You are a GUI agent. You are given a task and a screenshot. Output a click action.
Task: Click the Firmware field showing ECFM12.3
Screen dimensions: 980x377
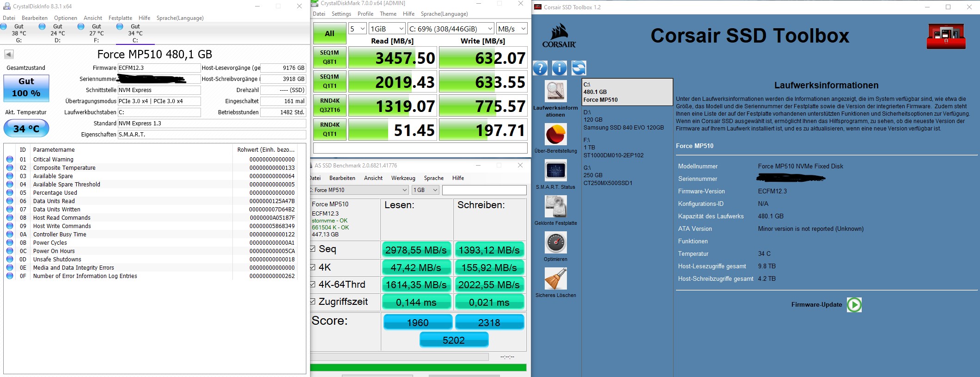point(159,68)
